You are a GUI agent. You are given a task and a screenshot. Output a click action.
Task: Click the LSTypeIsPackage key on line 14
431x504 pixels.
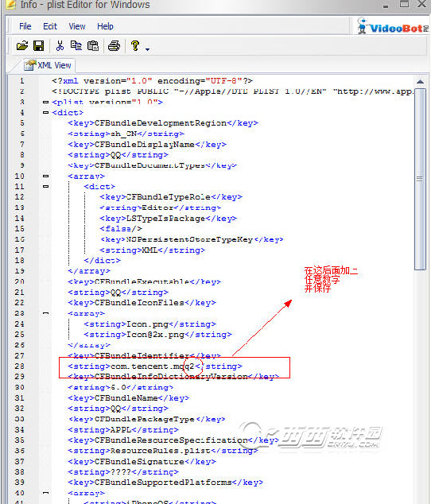(169, 219)
